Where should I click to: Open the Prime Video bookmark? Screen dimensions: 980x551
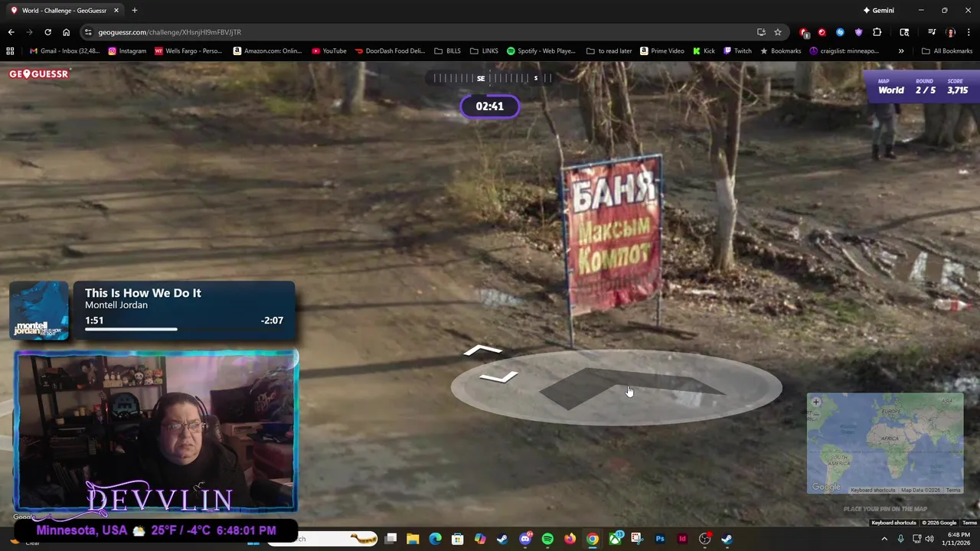tap(662, 51)
